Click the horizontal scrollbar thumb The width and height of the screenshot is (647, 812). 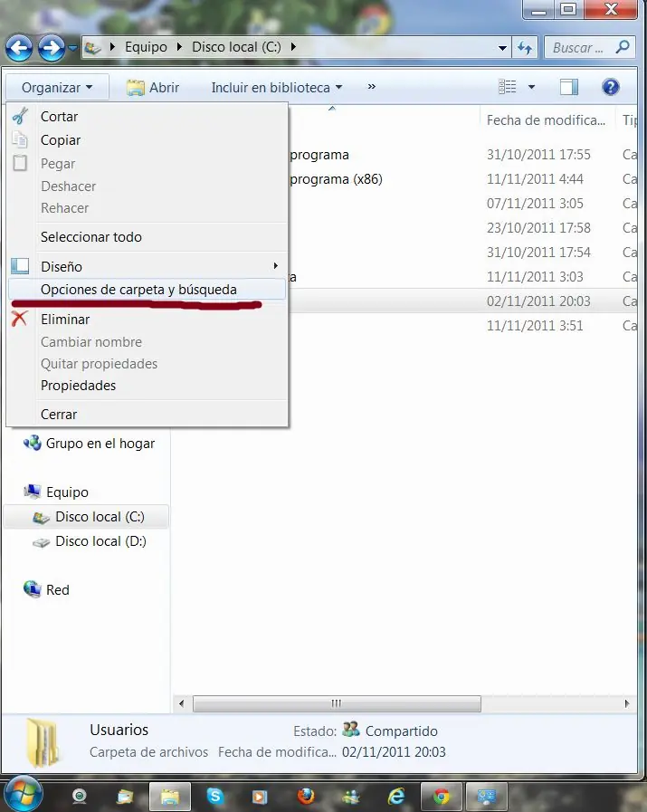(x=337, y=703)
